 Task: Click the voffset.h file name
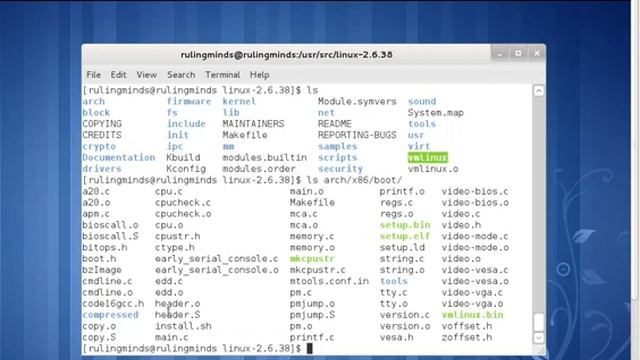click(467, 326)
